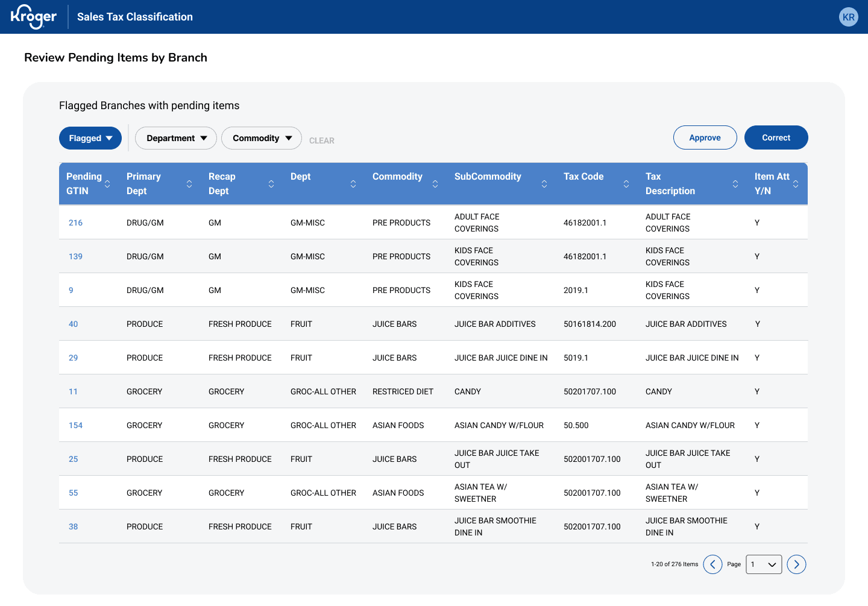Select the row with GTIN 38
This screenshot has height=606, width=868.
433,526
